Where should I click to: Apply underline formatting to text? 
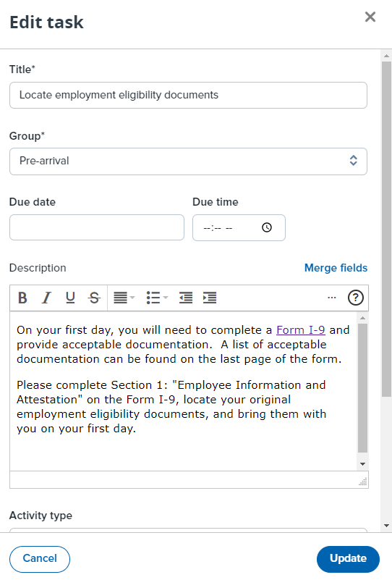click(70, 298)
